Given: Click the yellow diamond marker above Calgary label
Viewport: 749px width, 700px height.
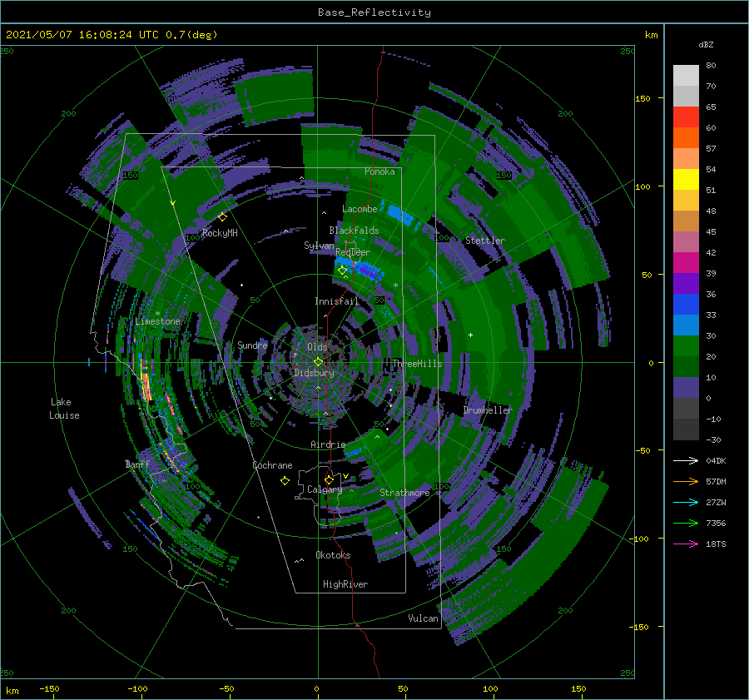Looking at the screenshot, I should (x=329, y=479).
